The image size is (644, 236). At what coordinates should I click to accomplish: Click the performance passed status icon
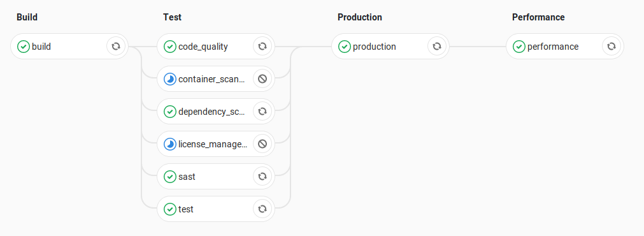click(519, 47)
